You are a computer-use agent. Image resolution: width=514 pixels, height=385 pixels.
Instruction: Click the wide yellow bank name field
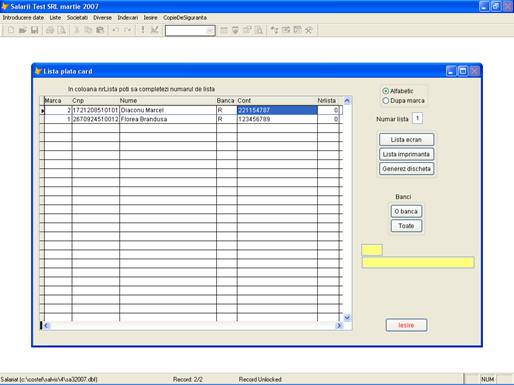coord(418,262)
